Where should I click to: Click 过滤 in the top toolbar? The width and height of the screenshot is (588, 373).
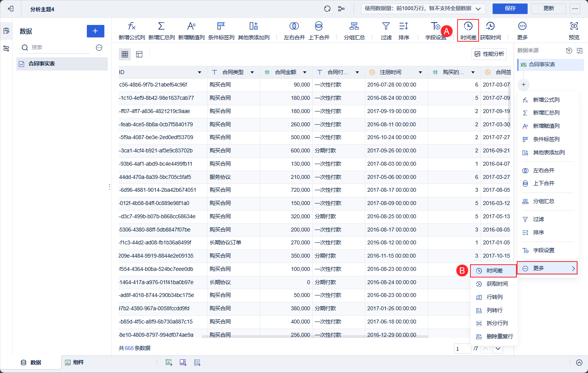386,31
